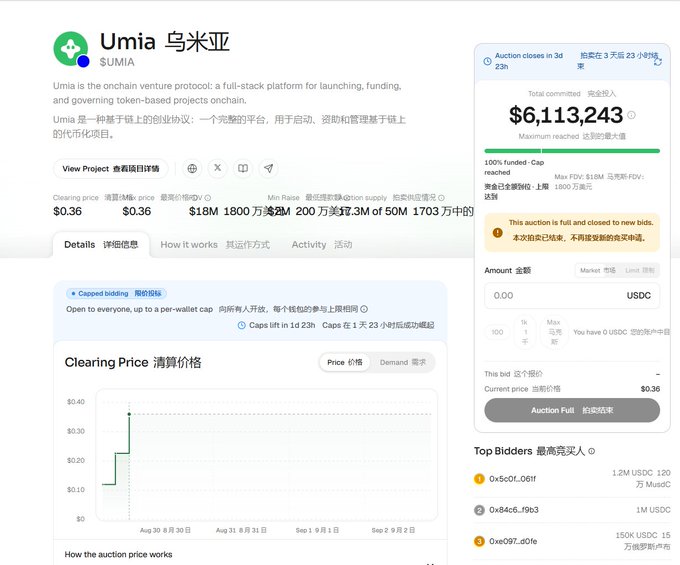Select the Price chart toggle

click(x=345, y=363)
